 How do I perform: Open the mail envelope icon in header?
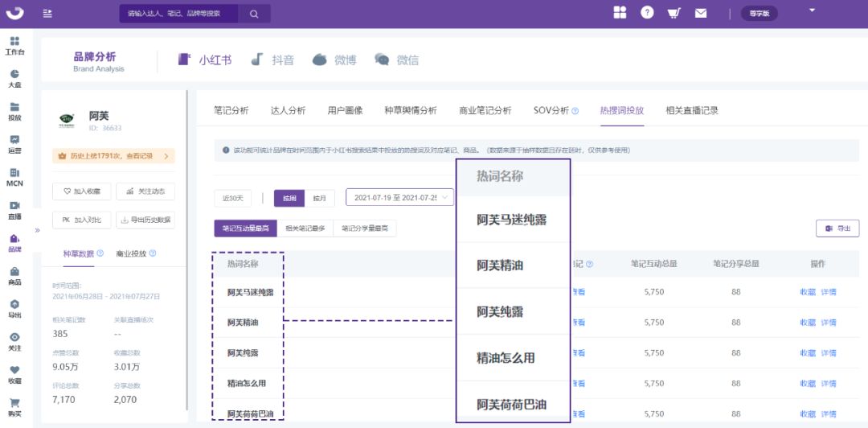point(701,13)
